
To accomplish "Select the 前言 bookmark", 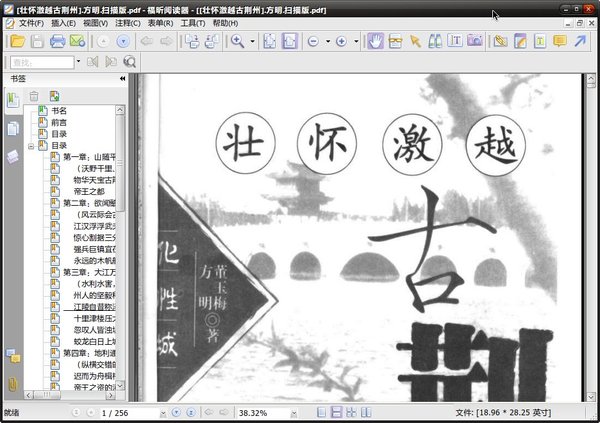I will click(59, 122).
